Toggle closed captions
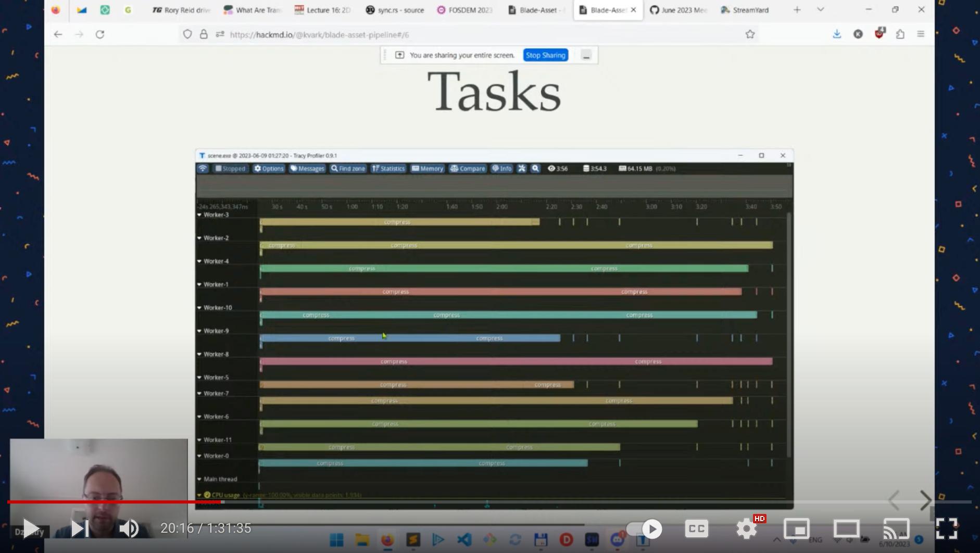 [x=696, y=529]
